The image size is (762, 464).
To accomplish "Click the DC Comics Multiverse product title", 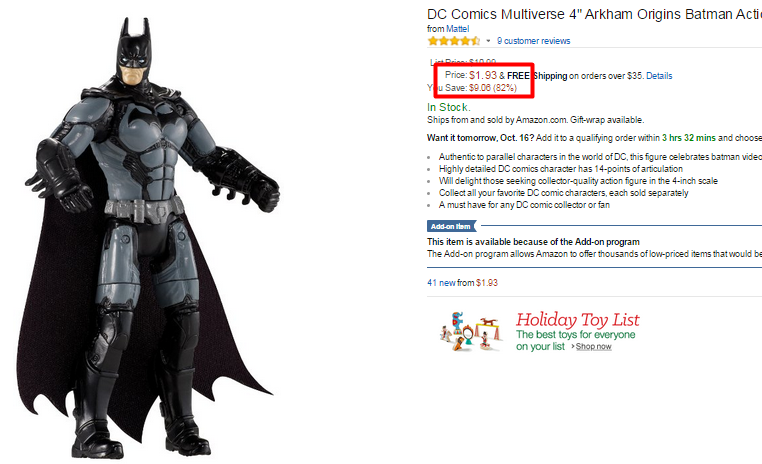I will (x=594, y=15).
